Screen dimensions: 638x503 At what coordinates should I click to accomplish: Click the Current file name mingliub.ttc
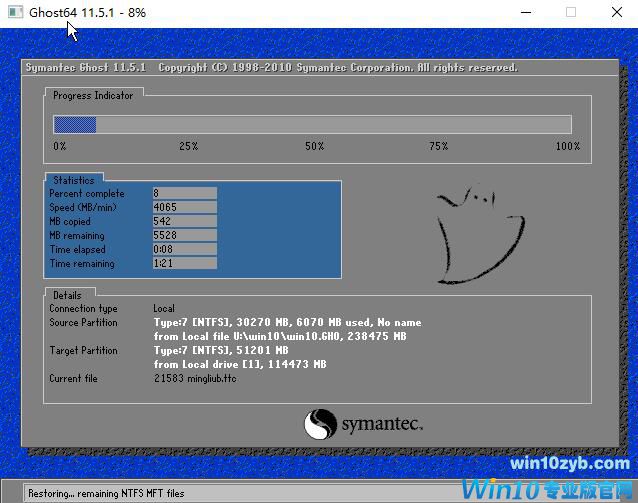207,379
